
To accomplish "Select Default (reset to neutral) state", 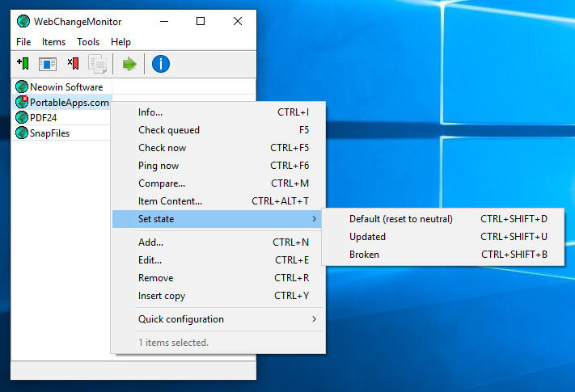I will (400, 219).
